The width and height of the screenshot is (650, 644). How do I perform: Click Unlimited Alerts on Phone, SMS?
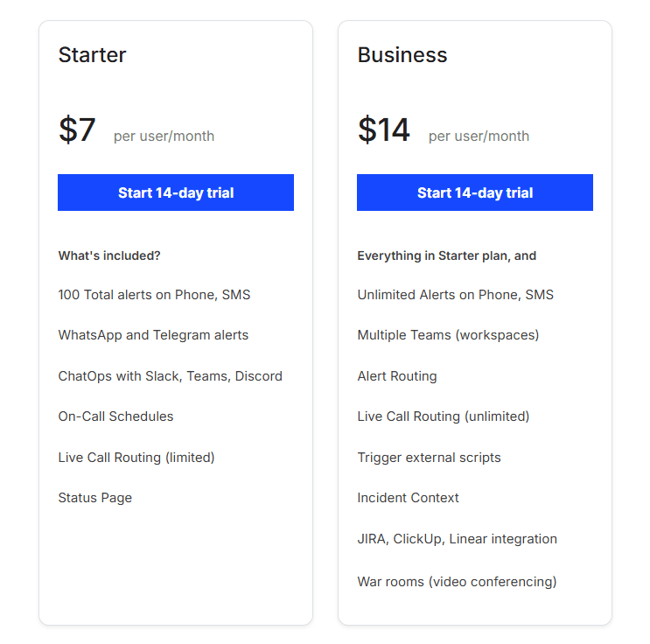pyautogui.click(x=455, y=295)
